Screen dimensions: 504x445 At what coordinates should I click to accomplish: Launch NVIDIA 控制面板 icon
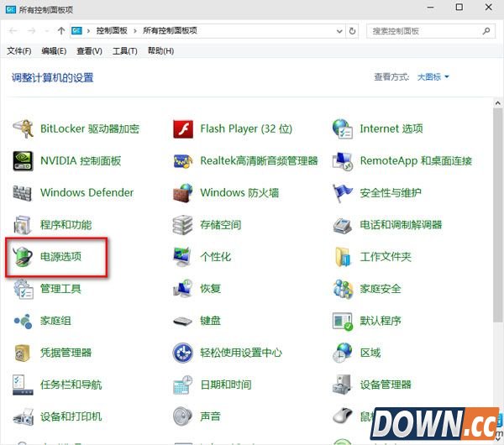click(23, 160)
